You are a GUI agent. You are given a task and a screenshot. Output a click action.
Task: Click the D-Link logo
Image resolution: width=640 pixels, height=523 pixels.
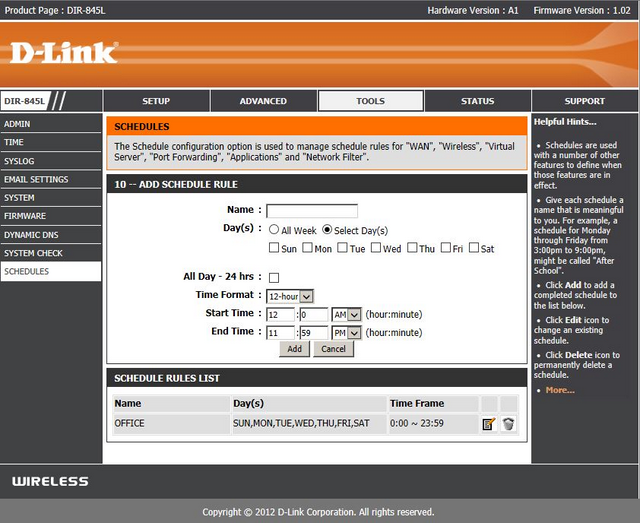(x=64, y=52)
